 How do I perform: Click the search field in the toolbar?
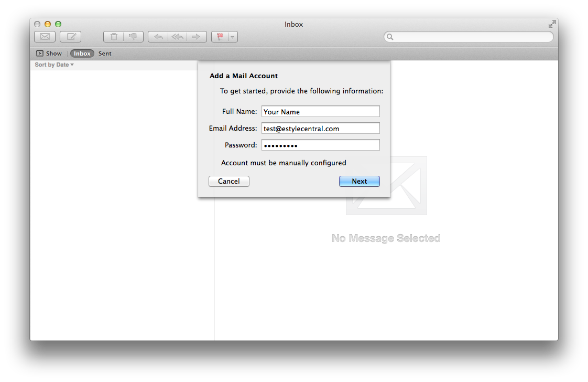pos(469,37)
